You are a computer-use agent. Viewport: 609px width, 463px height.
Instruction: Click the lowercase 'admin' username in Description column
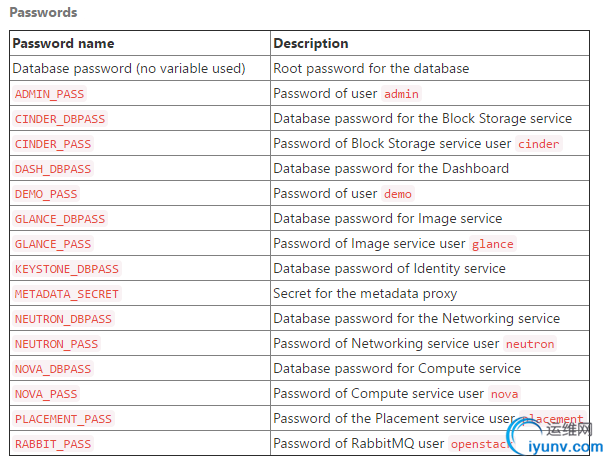pyautogui.click(x=401, y=94)
